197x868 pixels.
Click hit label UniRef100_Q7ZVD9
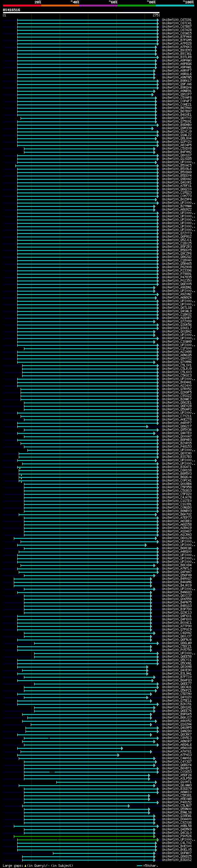(176, 321)
